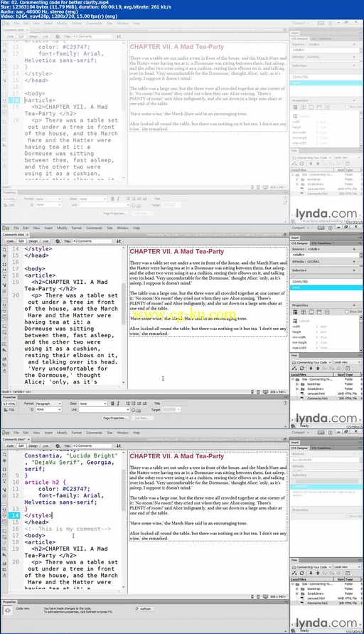This screenshot has height=634, width=364.
Task: Click Get Files down-arrow icon, middle frame
Action: point(311,369)
